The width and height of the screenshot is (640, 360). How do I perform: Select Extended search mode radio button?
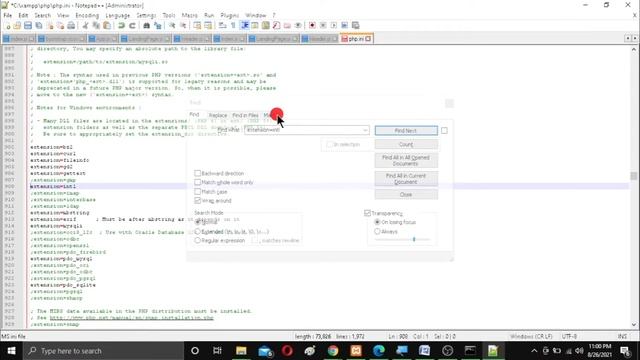click(x=198, y=231)
